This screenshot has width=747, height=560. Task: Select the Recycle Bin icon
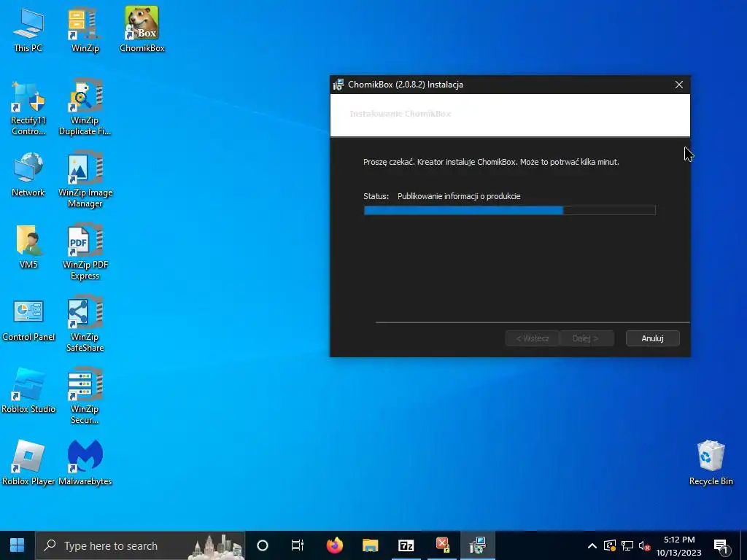[711, 463]
